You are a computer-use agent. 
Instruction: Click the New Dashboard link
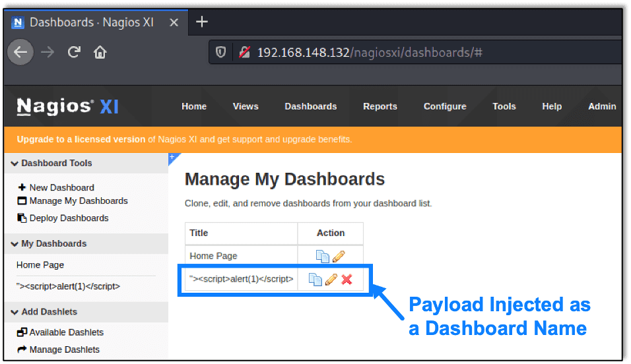[x=61, y=187]
